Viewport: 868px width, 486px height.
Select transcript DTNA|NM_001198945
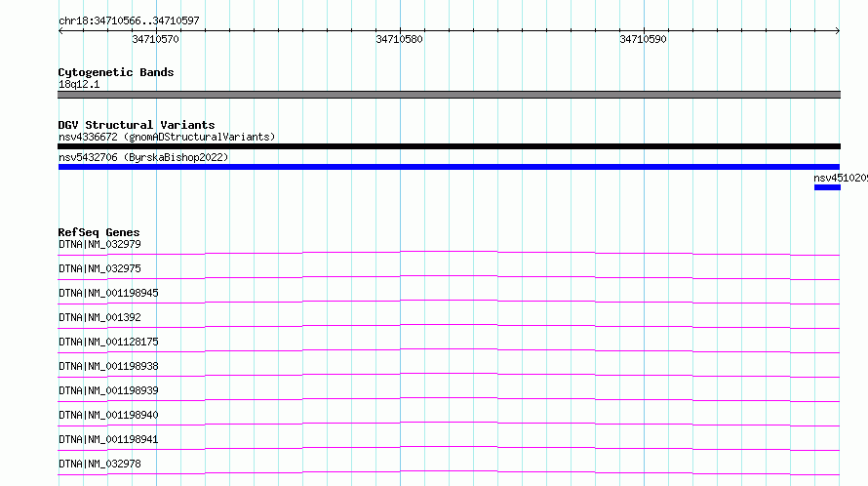point(108,293)
